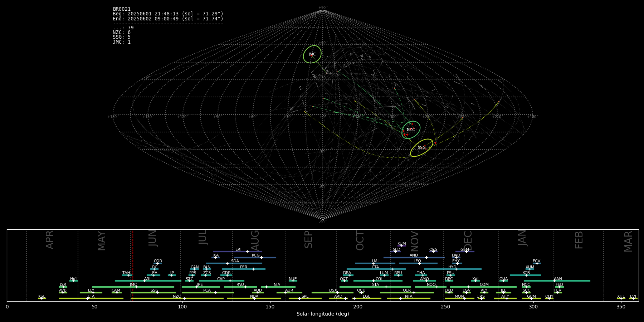Click the NZC radiant label on the sky map
The width and height of the screenshot is (644, 322).
411,130
